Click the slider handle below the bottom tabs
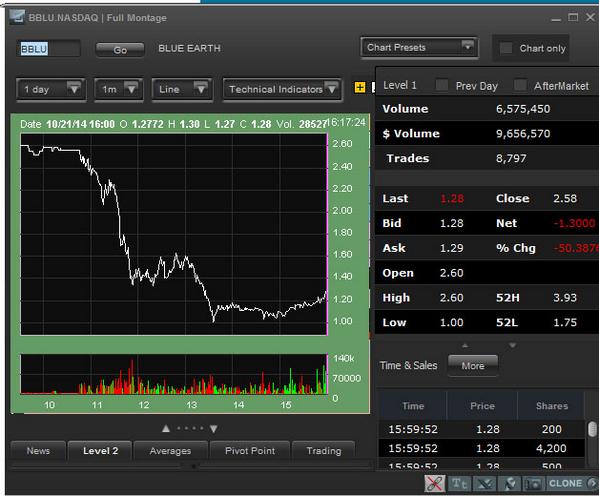 [x=194, y=466]
